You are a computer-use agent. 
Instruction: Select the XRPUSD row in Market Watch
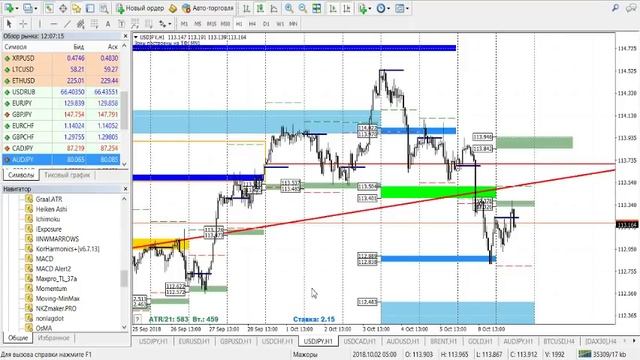point(61,58)
